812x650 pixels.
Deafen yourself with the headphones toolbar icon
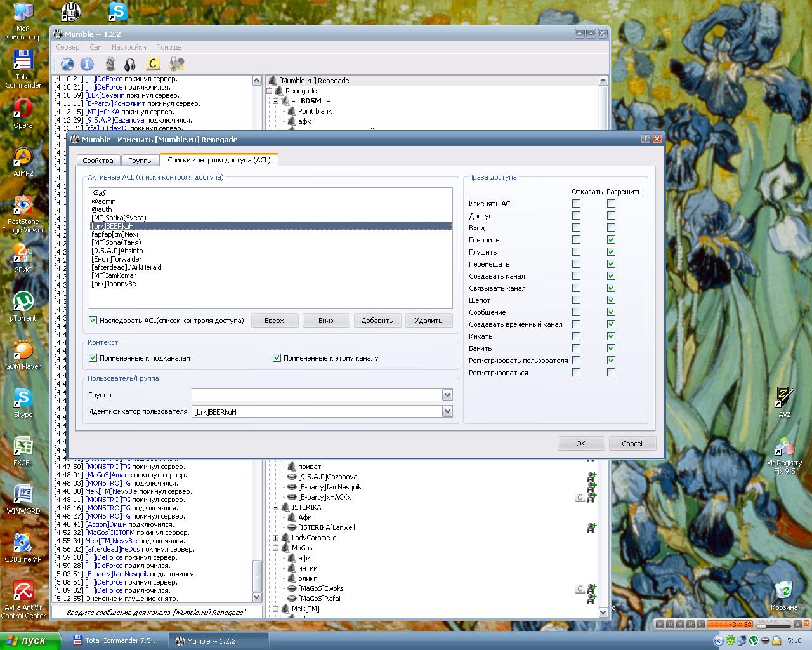pos(130,64)
